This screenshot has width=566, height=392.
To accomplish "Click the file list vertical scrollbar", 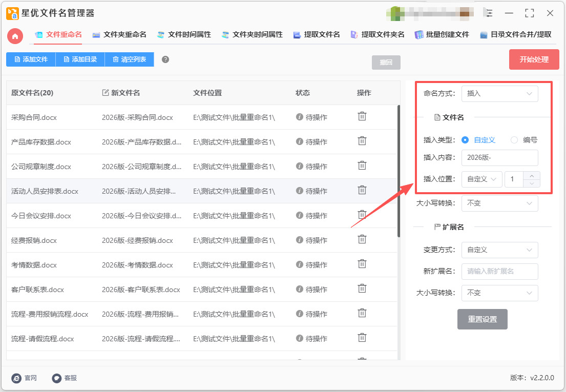I will 399,171.
